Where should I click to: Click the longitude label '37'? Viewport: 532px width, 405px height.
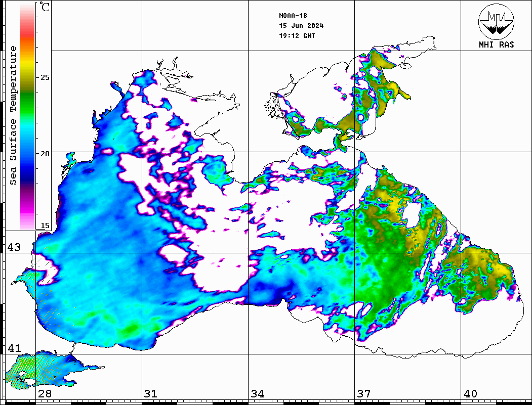pyautogui.click(x=364, y=394)
